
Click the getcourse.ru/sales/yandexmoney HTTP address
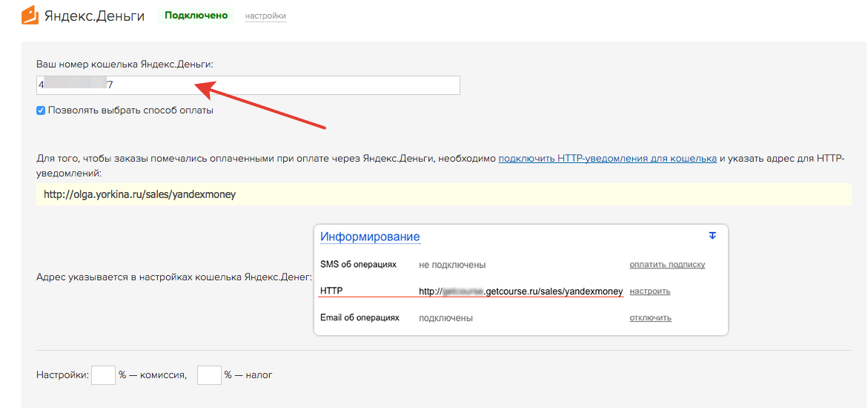pos(521,291)
